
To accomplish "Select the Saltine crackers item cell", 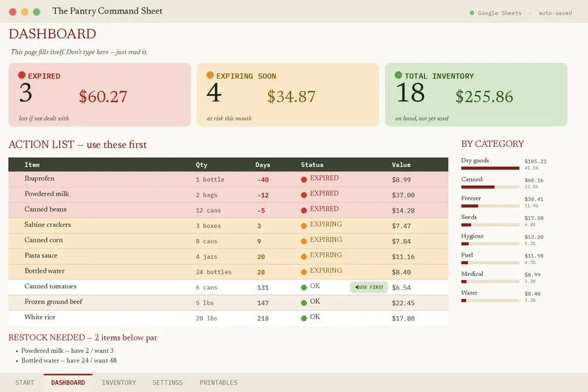I will [48, 225].
